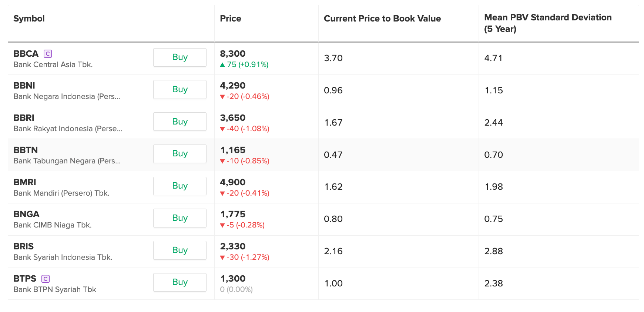This screenshot has width=644, height=312.
Task: Click the red down arrow under BBRI price
Action: coord(222,129)
